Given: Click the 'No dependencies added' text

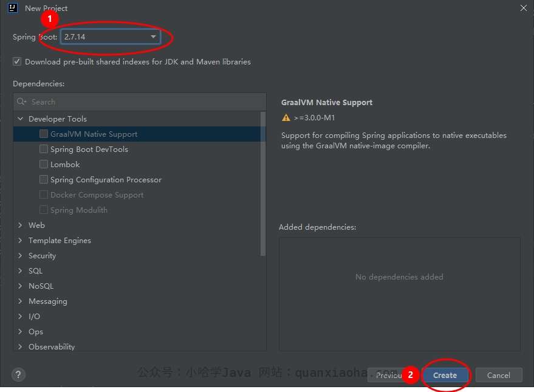Looking at the screenshot, I should (399, 277).
